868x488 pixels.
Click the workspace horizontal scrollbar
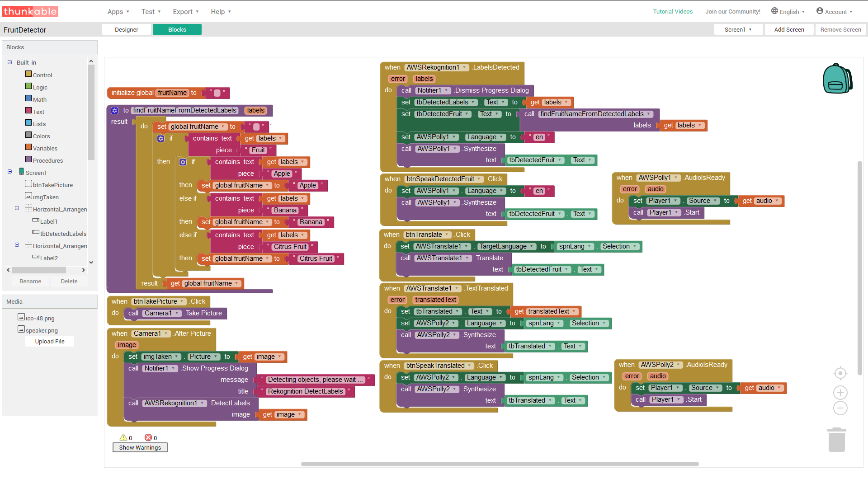coord(500,464)
